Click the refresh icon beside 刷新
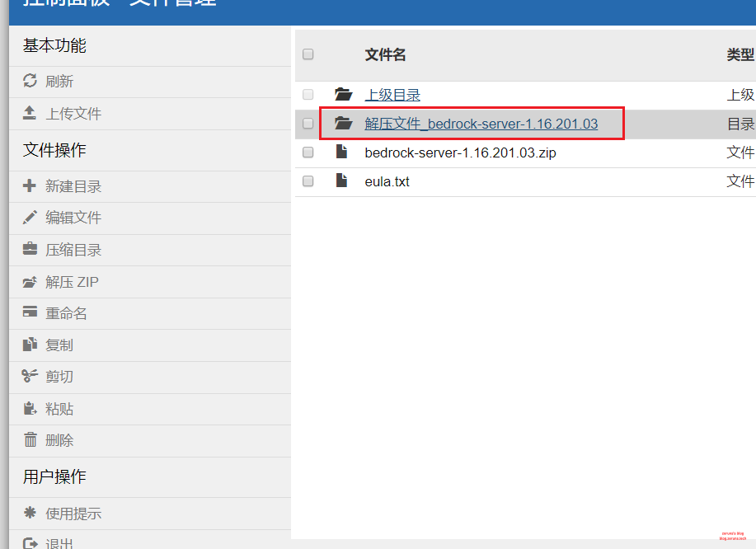The image size is (756, 549). [30, 81]
